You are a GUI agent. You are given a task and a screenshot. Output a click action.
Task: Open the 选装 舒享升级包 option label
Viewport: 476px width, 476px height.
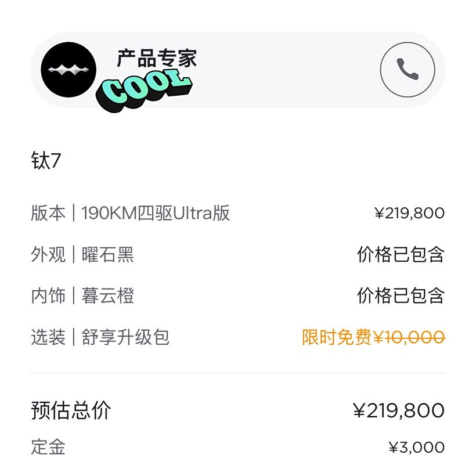[x=100, y=337]
